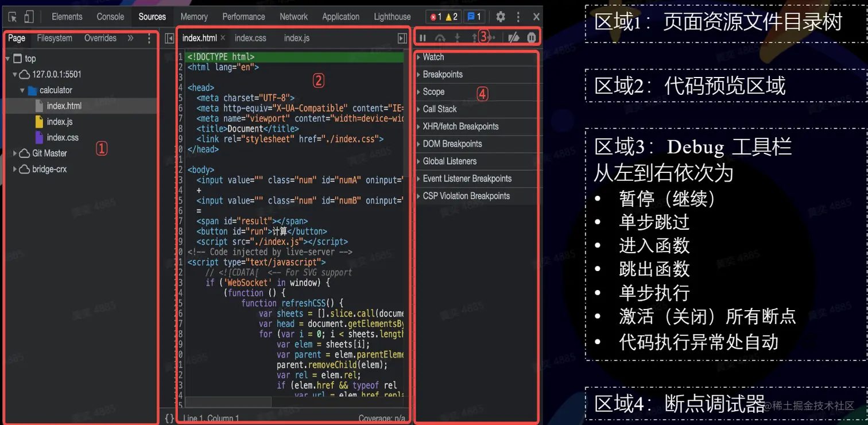868x425 pixels.
Task: Collapse the top frame node
Action: point(7,59)
